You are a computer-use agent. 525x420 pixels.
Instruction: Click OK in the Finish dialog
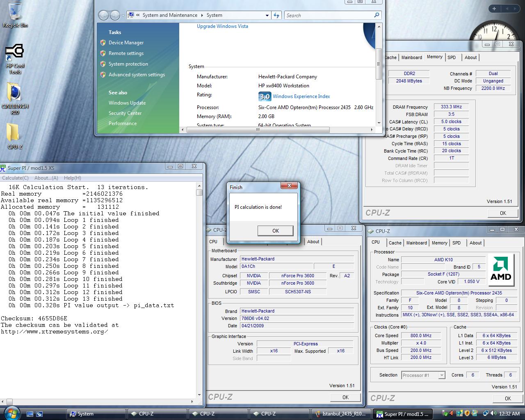tap(276, 231)
